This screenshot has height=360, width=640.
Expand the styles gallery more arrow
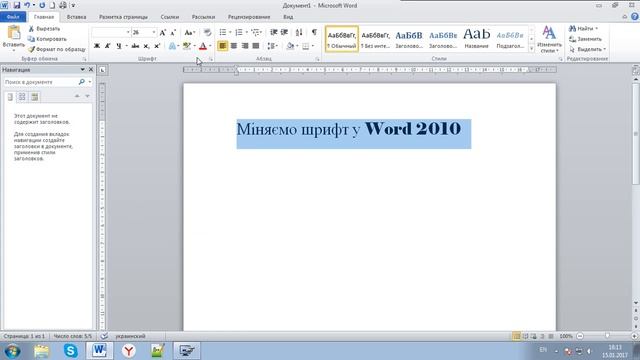click(x=531, y=49)
